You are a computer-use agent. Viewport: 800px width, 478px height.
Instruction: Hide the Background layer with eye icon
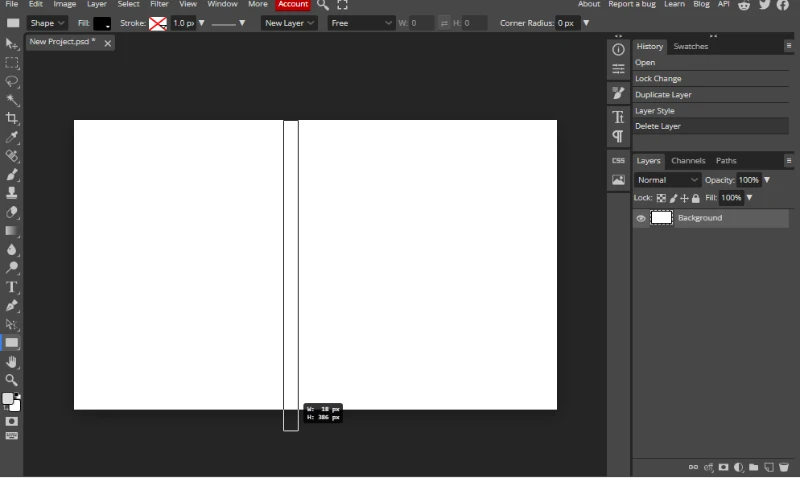(641, 218)
